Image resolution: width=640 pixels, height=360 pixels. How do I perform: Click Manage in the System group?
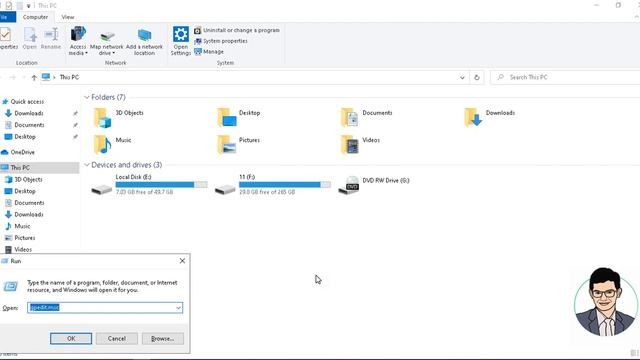point(209,52)
